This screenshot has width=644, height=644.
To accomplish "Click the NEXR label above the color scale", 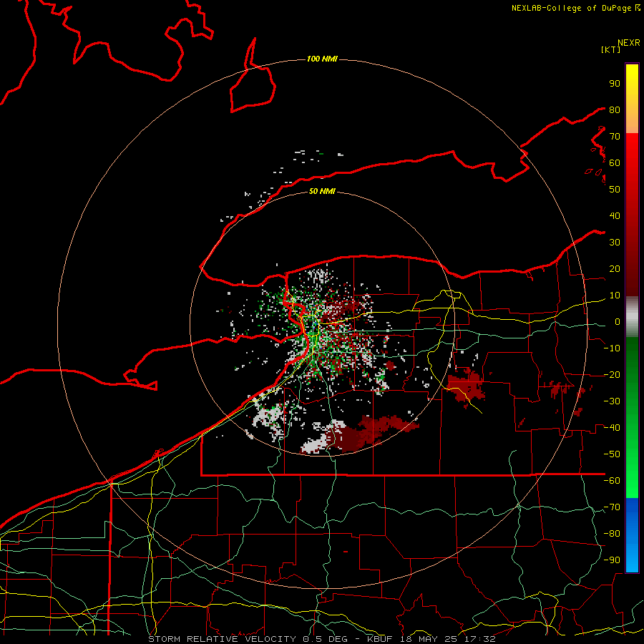I will (x=629, y=43).
